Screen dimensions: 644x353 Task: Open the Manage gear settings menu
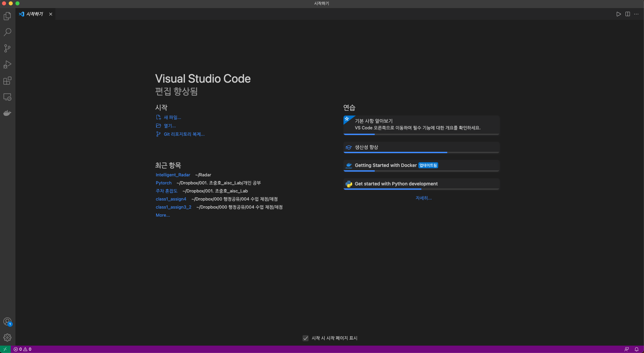[7, 338]
